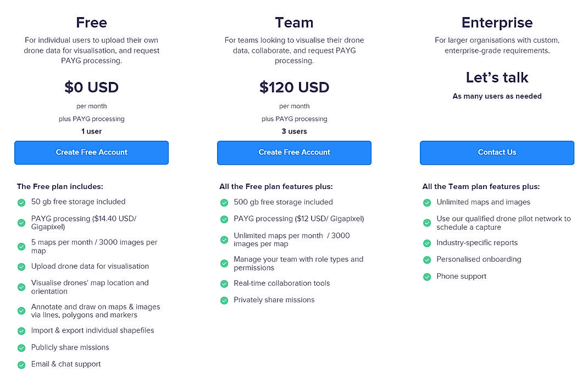The image size is (588, 382).
Task: Click the checkmark beside '50 gb free storage included'
Action: (x=21, y=202)
